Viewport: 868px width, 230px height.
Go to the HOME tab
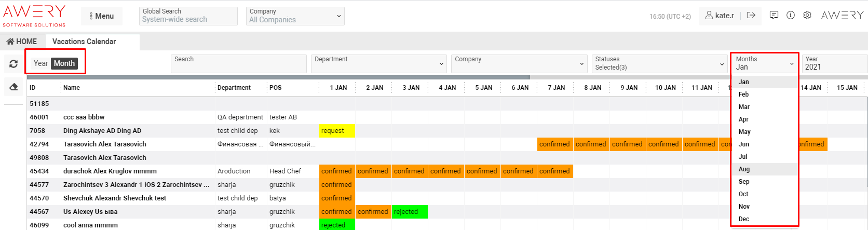click(22, 42)
